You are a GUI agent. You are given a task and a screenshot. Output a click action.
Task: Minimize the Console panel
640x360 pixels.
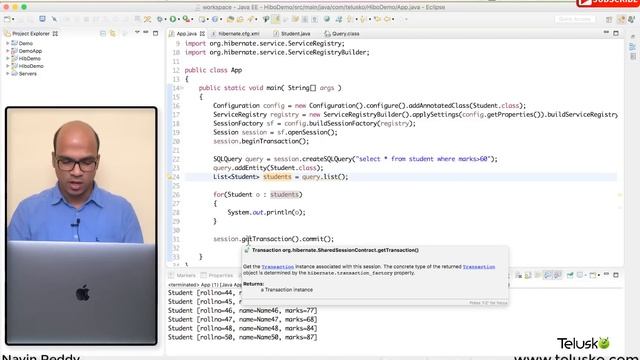click(606, 274)
